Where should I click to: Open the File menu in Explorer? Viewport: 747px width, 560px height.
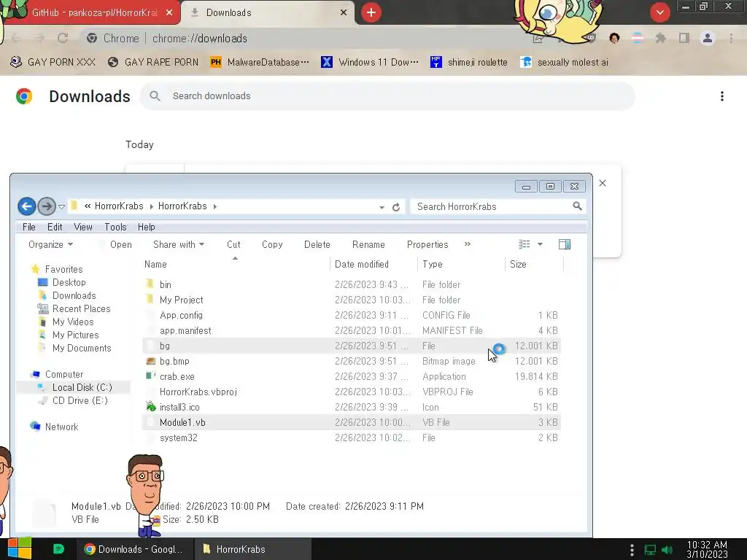click(29, 227)
